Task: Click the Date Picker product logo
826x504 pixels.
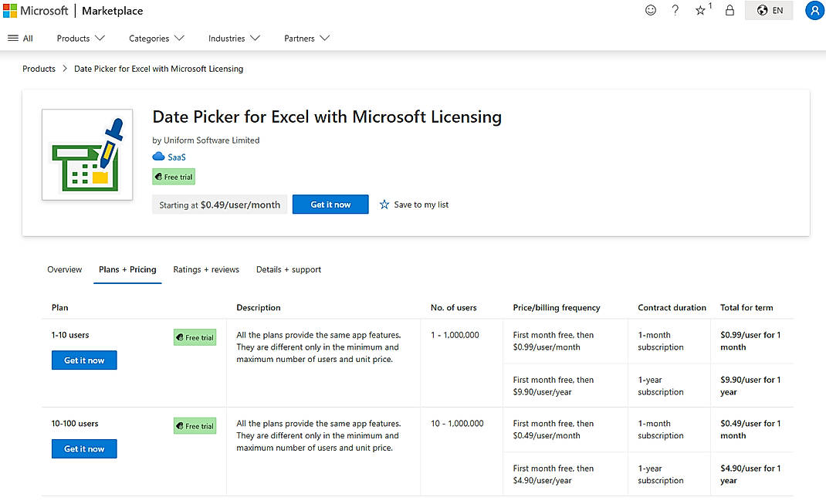Action: click(87, 155)
